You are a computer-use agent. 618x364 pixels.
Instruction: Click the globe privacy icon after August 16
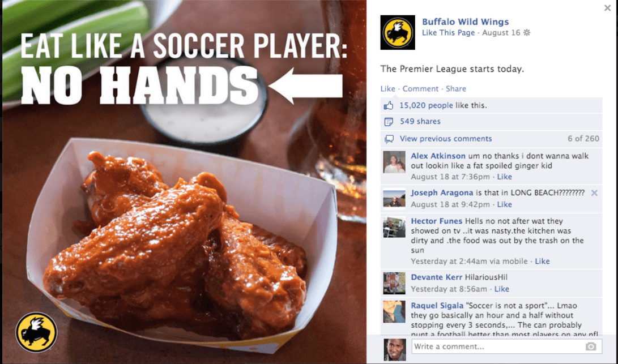(x=527, y=33)
